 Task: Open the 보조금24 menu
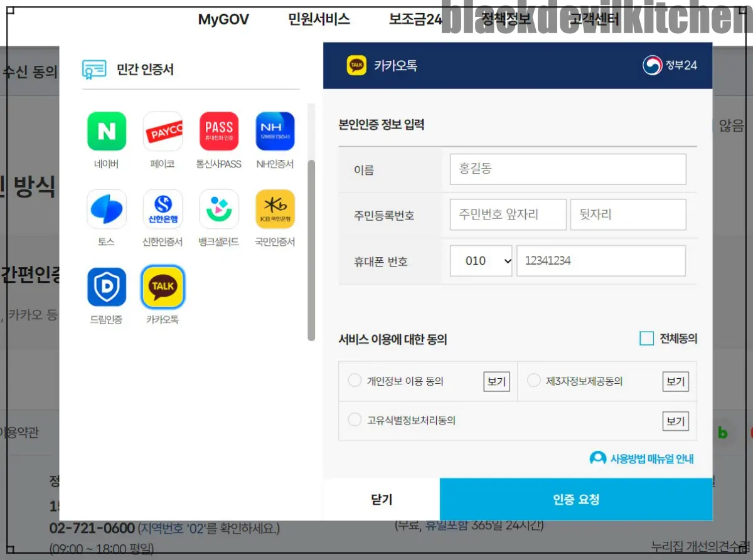415,19
